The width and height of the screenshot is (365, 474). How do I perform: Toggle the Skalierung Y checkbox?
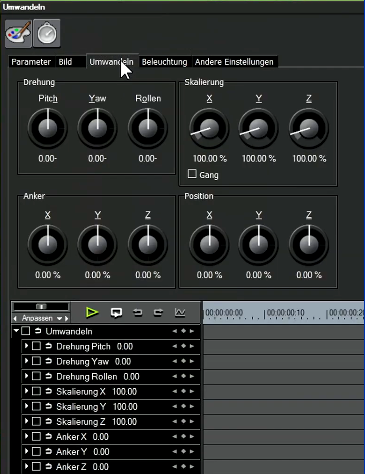pos(36,406)
